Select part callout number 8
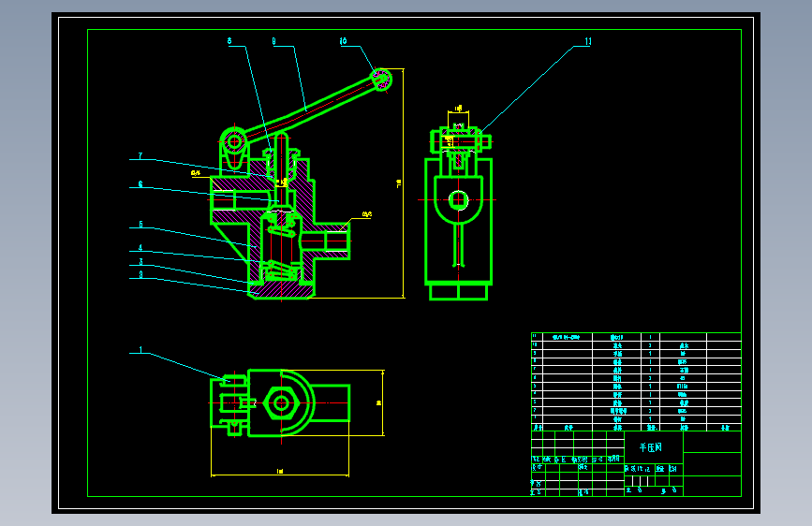Viewport: 812px width, 526px height. [x=230, y=41]
